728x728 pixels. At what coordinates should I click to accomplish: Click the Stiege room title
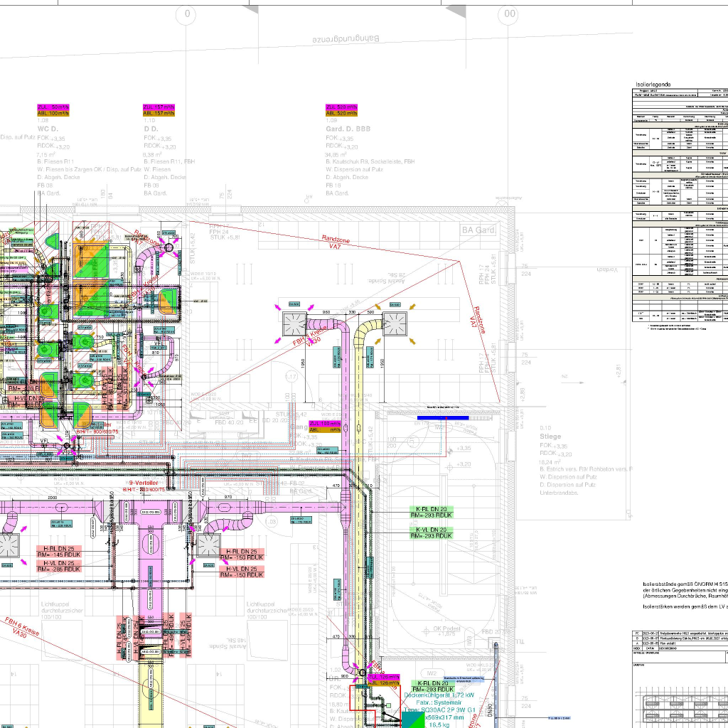(550, 436)
